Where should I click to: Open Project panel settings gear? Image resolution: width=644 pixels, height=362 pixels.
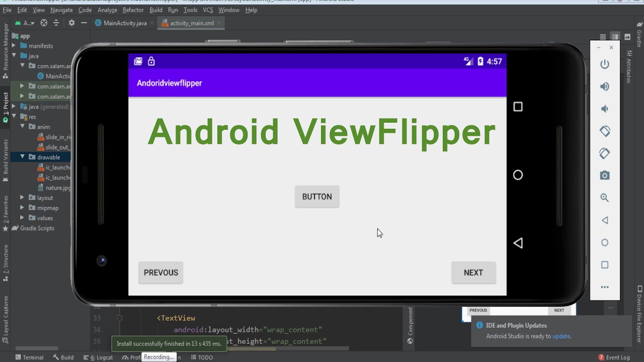coord(71,23)
